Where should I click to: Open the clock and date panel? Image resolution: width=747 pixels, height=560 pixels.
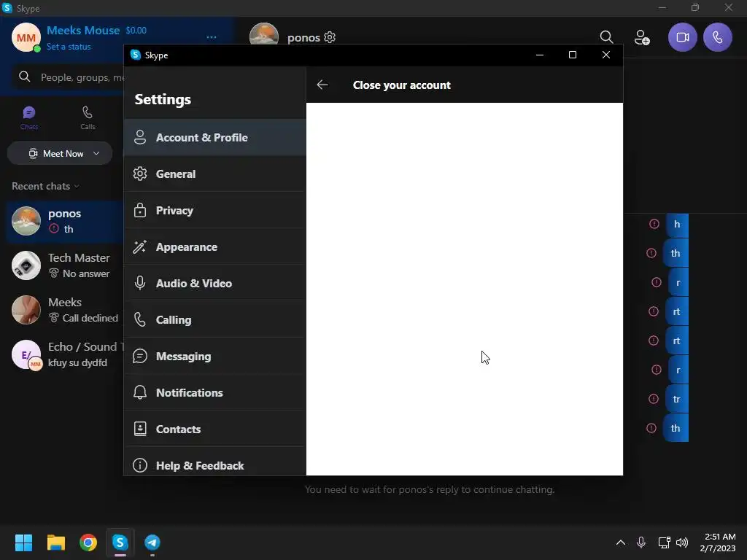click(x=718, y=542)
